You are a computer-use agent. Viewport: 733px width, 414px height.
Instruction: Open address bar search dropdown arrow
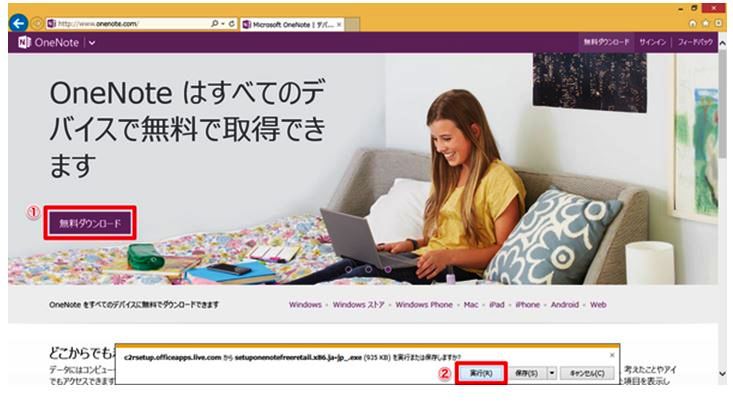(223, 23)
